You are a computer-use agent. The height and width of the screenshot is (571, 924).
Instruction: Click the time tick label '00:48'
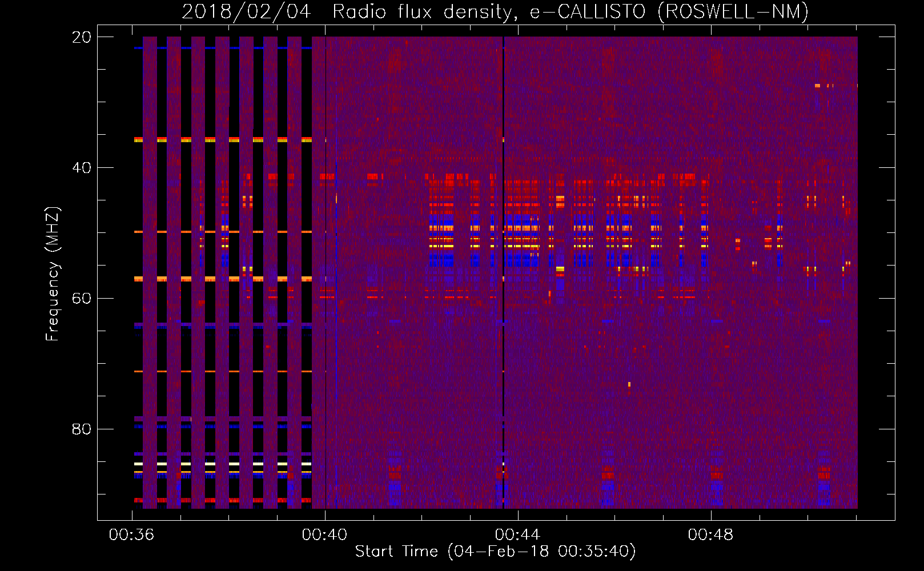point(710,535)
